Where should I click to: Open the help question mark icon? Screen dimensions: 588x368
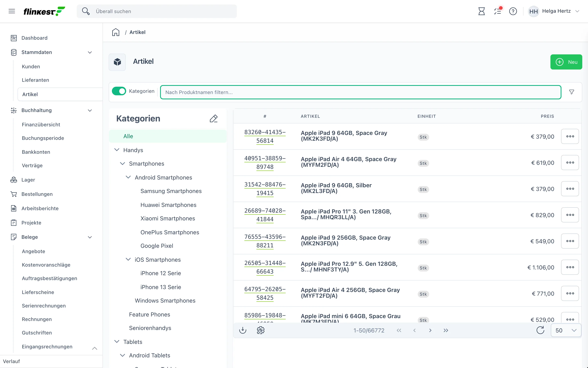click(x=513, y=11)
